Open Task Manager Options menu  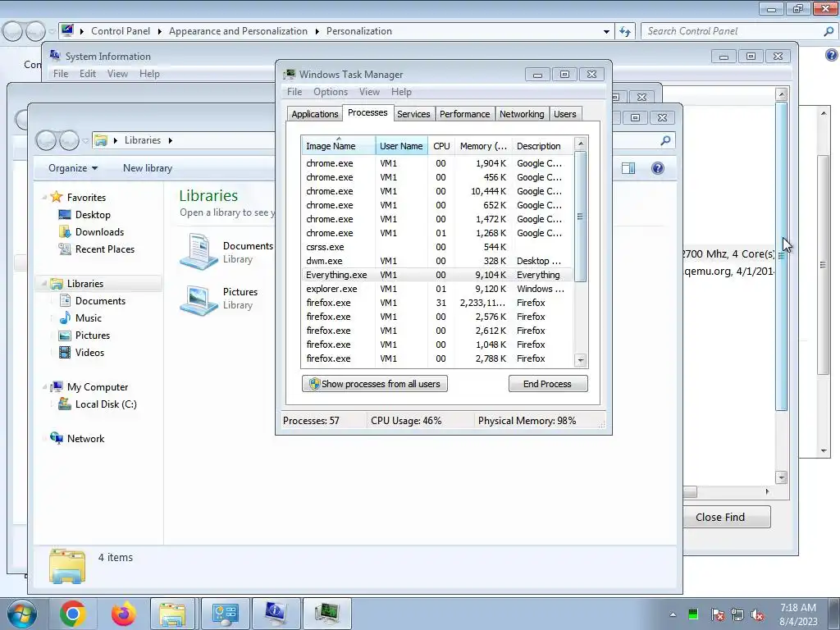click(331, 92)
